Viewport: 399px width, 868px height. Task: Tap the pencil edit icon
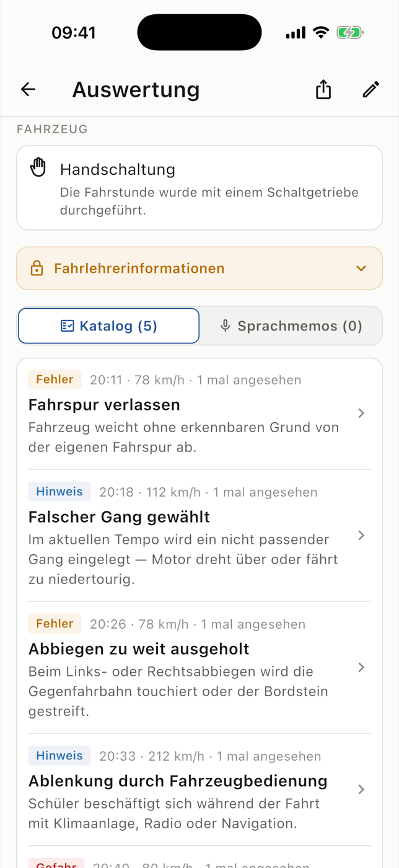[371, 89]
